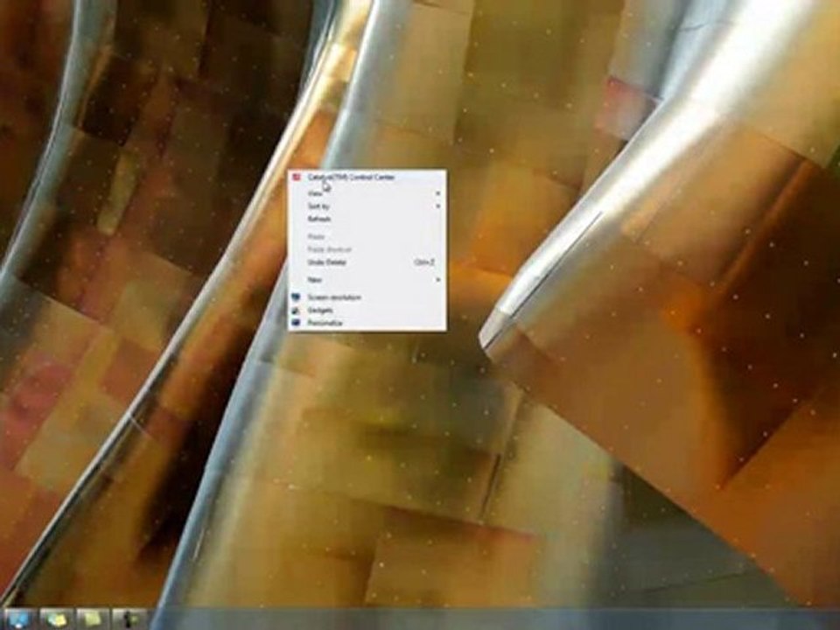Click the Personalize icon in context menu

(x=296, y=323)
